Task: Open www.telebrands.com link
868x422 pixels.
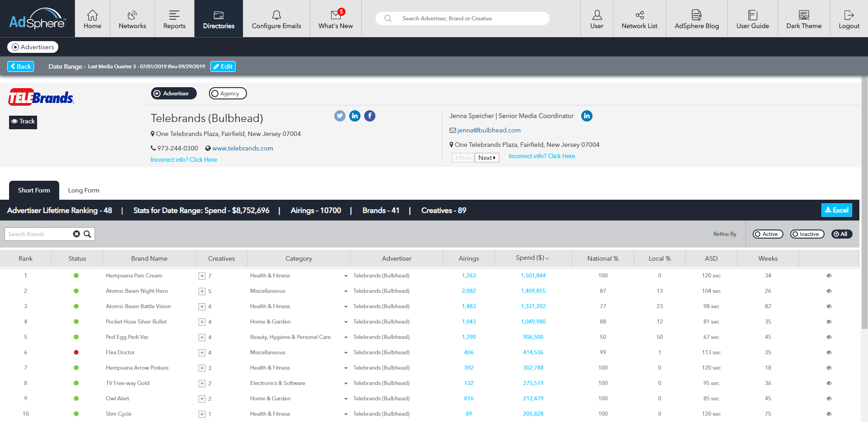Action: [242, 148]
